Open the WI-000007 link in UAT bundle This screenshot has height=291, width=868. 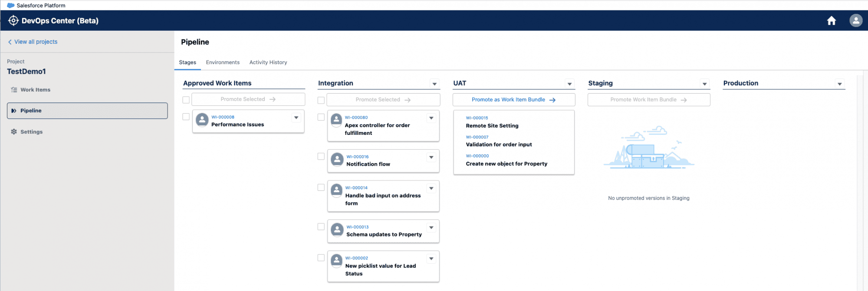477,137
